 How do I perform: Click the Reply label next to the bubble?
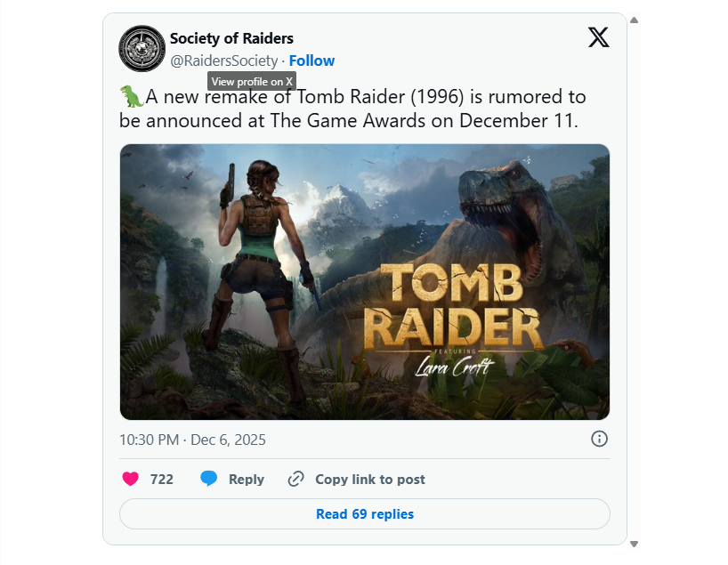click(247, 479)
